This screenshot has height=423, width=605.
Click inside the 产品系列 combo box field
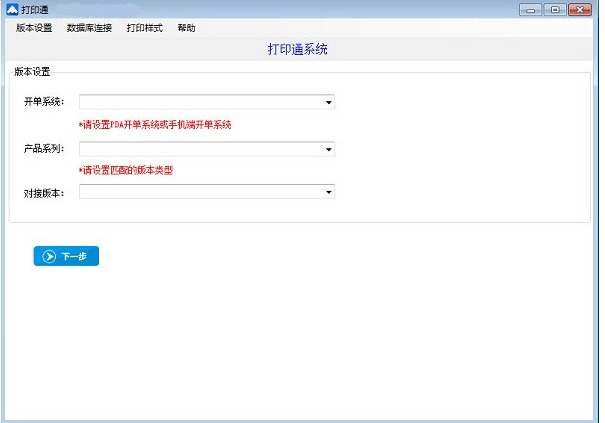pyautogui.click(x=207, y=149)
